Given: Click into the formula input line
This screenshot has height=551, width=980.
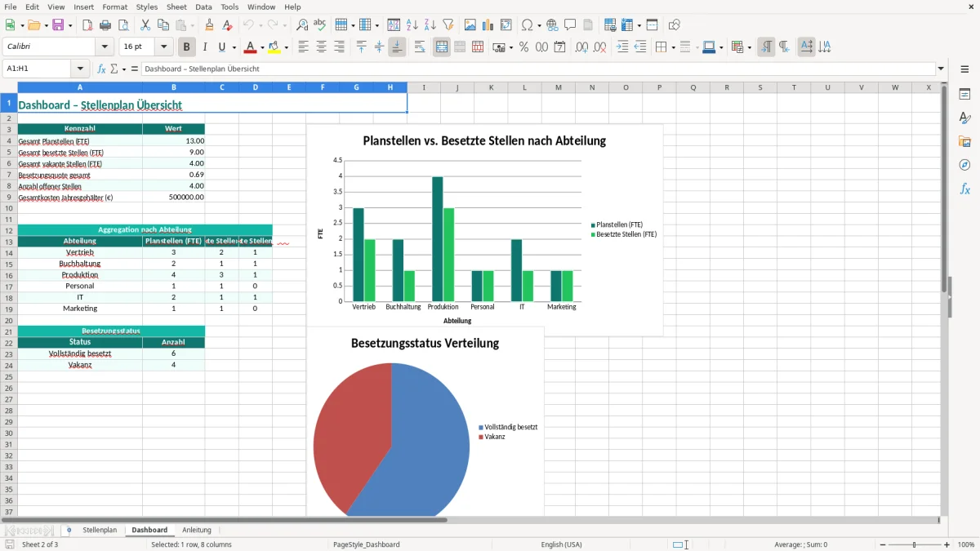Looking at the screenshot, I should pos(538,69).
